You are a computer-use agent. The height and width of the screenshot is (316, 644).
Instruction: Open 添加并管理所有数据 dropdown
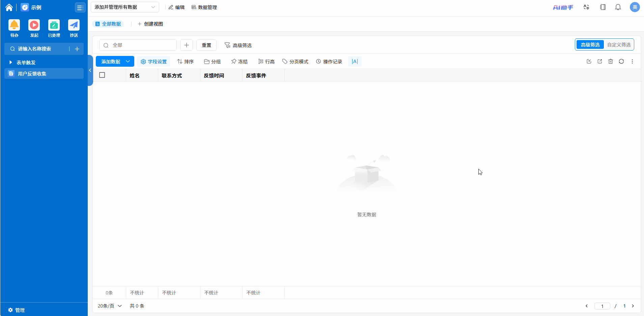(125, 7)
